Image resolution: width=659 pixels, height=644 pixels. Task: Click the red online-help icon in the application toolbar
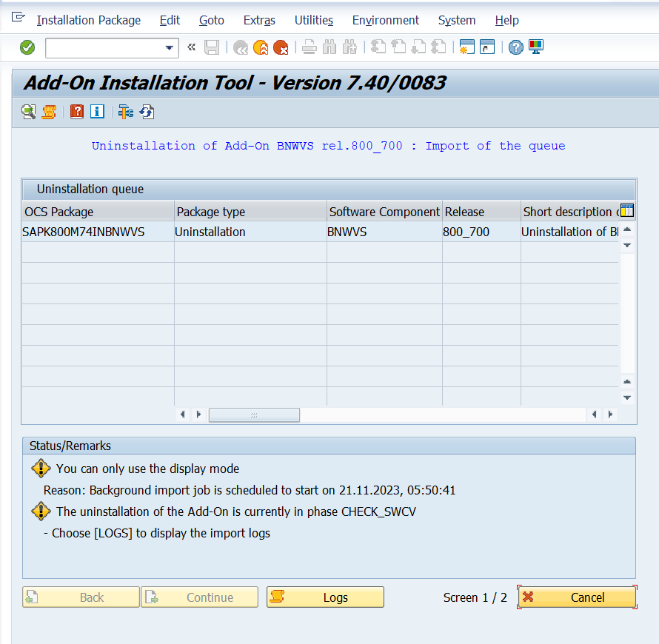[77, 112]
